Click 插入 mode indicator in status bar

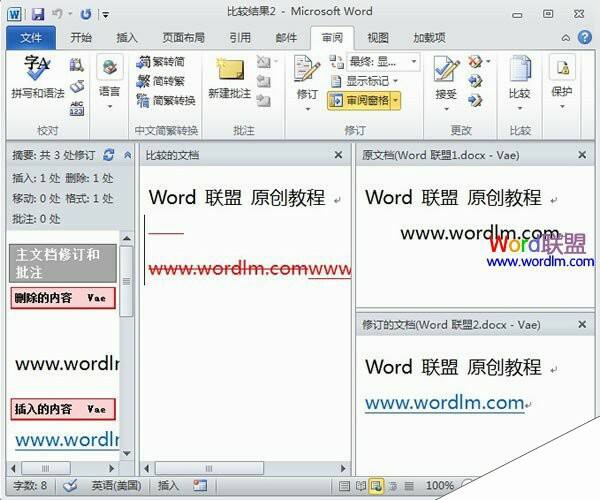tap(168, 486)
